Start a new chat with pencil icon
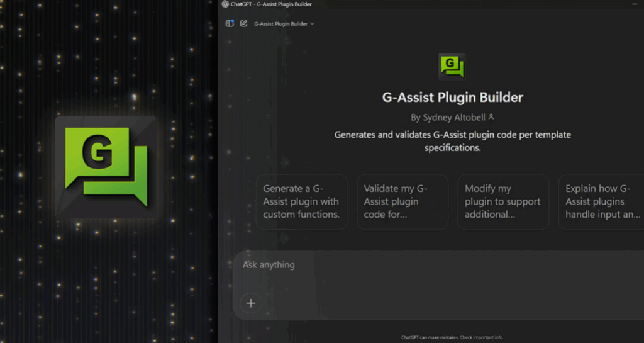 243,23
